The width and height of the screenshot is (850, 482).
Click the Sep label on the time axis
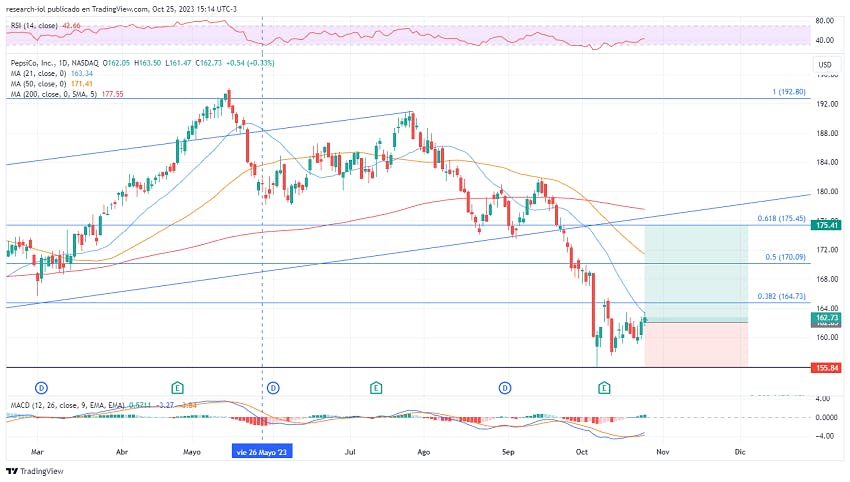508,452
